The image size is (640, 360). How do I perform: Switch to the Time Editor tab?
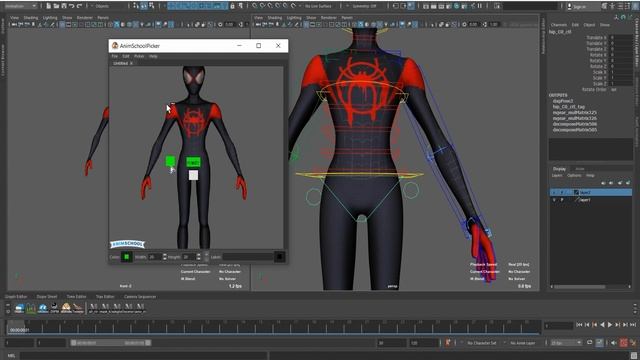click(x=76, y=297)
